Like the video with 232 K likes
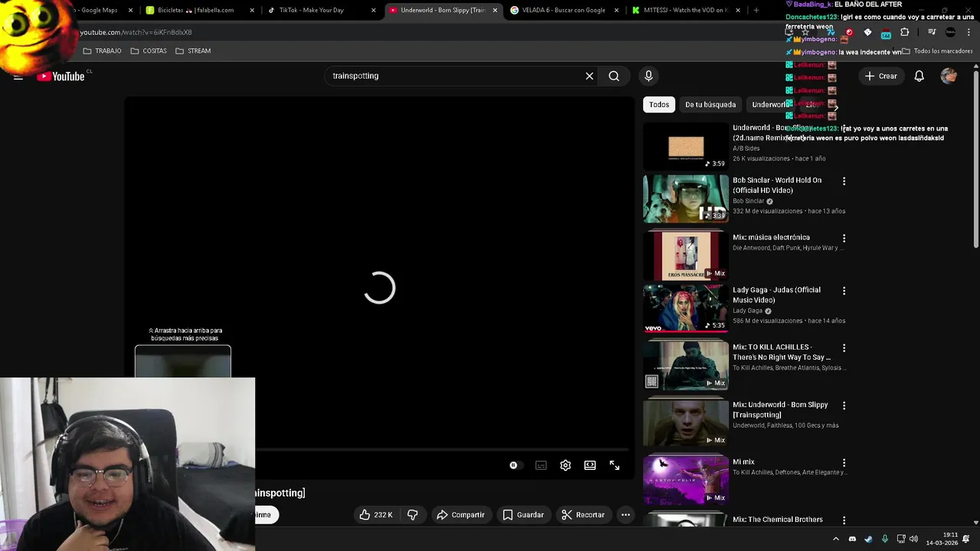Screen dimensions: 980x551 click(376, 515)
